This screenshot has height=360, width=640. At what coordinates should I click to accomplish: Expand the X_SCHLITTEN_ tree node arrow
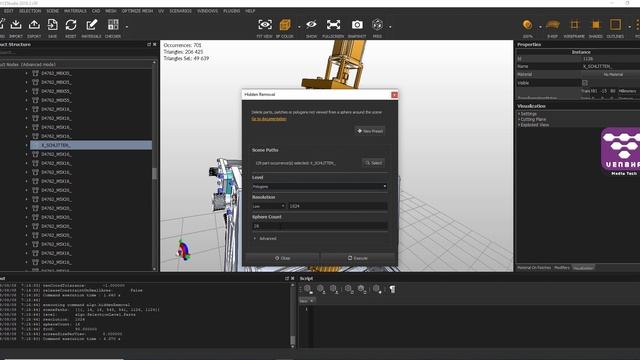27,145
